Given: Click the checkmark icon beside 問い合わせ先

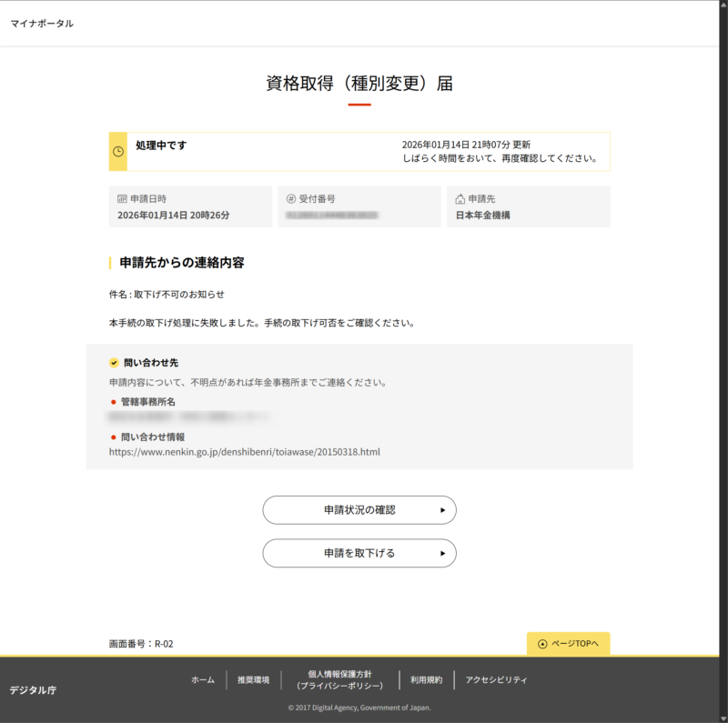Looking at the screenshot, I should click(x=114, y=363).
